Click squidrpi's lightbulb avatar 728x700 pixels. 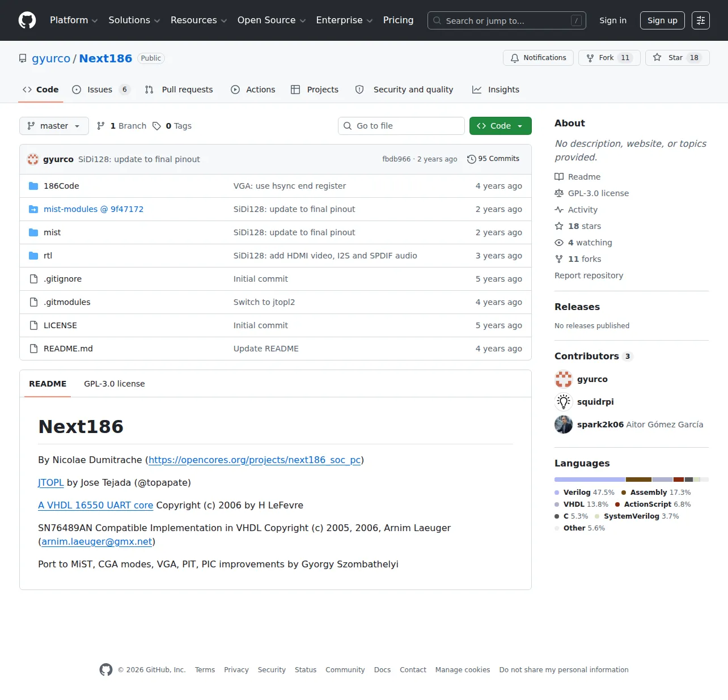[564, 402]
